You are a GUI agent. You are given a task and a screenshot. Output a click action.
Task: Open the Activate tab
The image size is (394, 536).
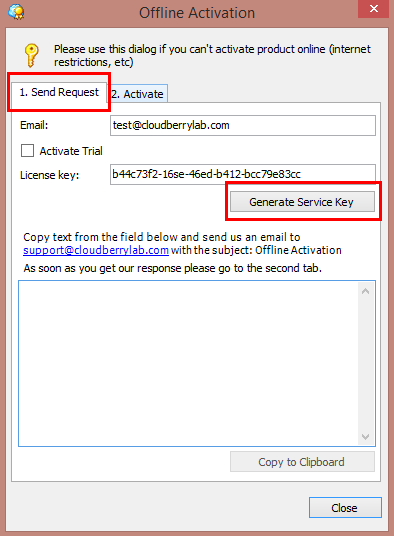[x=138, y=94]
